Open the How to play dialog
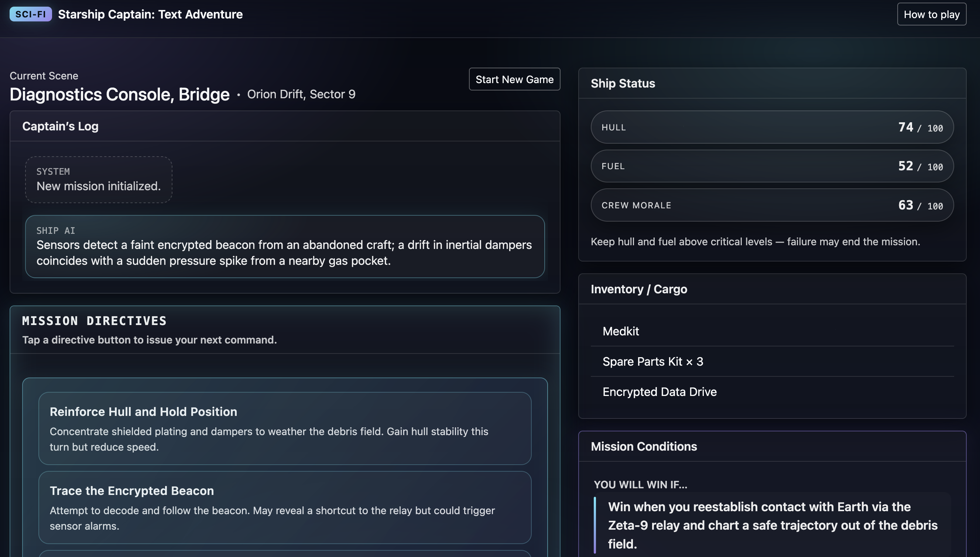 [931, 14]
